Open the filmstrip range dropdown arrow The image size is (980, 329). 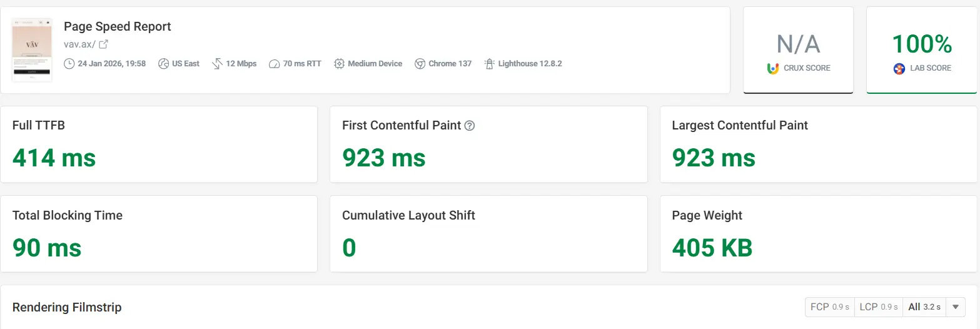pos(956,307)
